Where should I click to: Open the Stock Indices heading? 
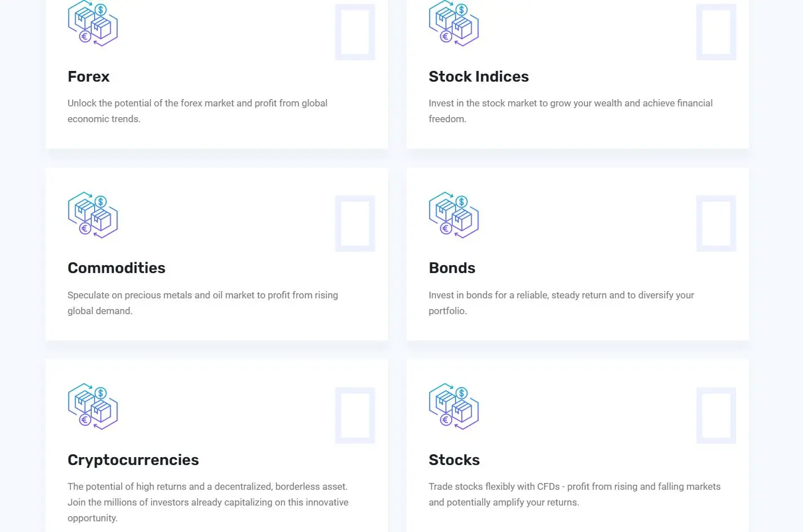pyautogui.click(x=479, y=77)
